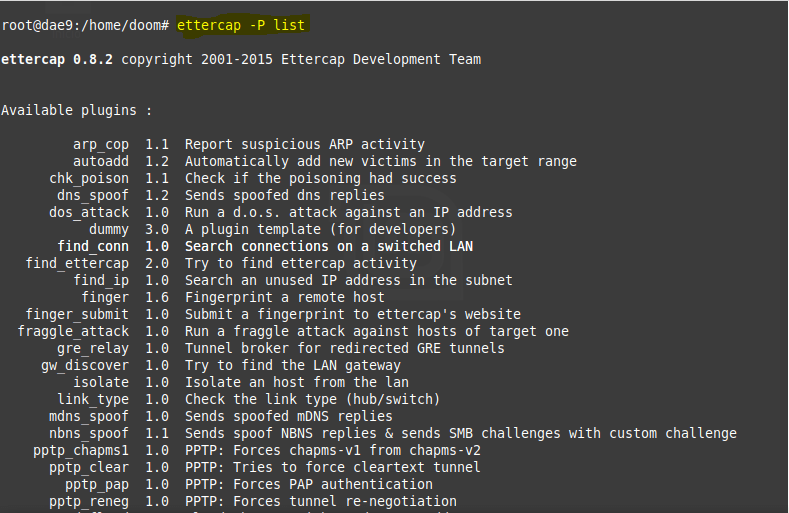Click the dummy plugin template name
The height and width of the screenshot is (513, 789).
[108, 229]
